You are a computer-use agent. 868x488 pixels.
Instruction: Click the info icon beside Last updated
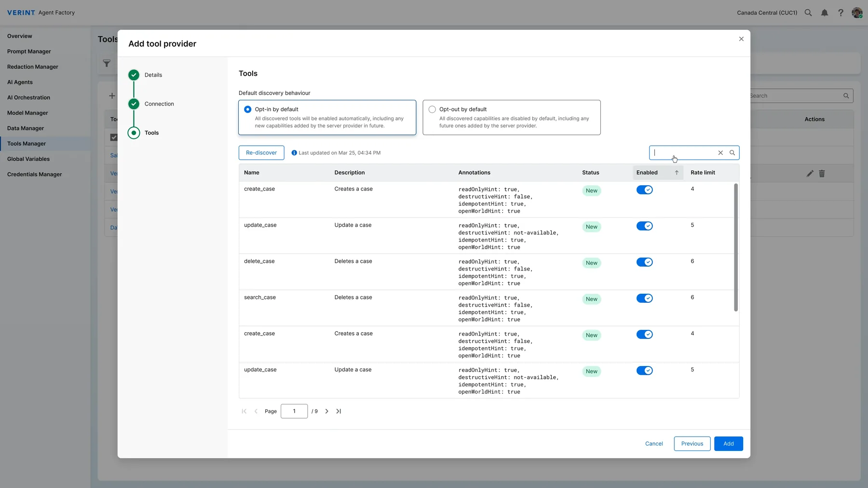click(x=294, y=153)
